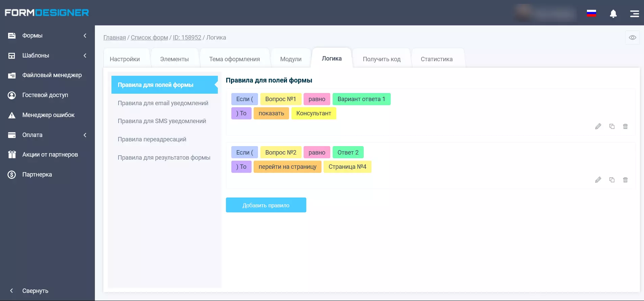
Task: Open Правила для email уведомлений
Action: 163,103
